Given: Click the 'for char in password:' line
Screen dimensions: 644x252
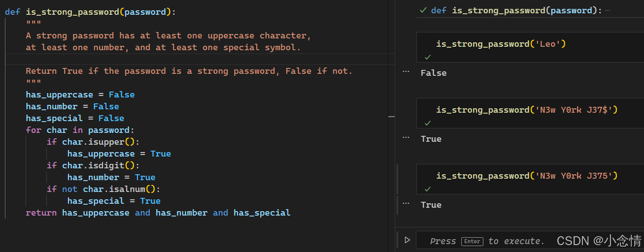Looking at the screenshot, I should (x=80, y=130).
